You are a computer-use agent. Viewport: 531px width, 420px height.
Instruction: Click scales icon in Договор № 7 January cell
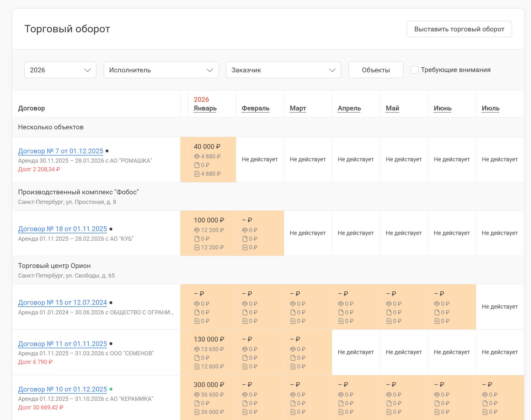pos(197,157)
